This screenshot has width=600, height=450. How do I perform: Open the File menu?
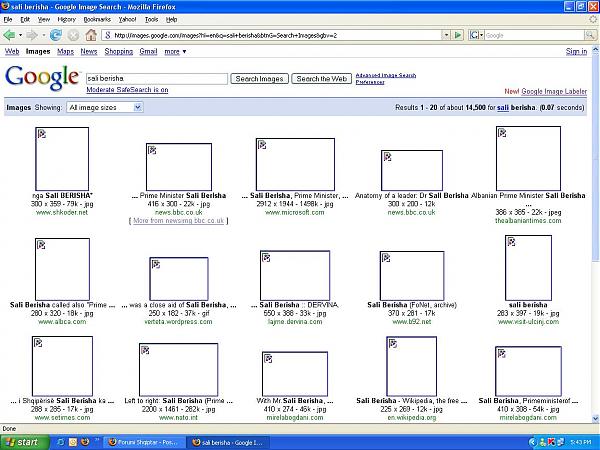pos(8,19)
